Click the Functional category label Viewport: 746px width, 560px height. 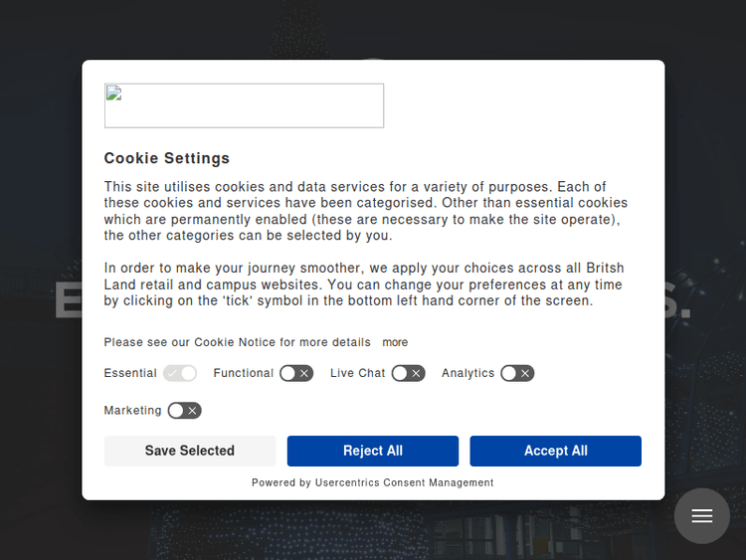243,373
